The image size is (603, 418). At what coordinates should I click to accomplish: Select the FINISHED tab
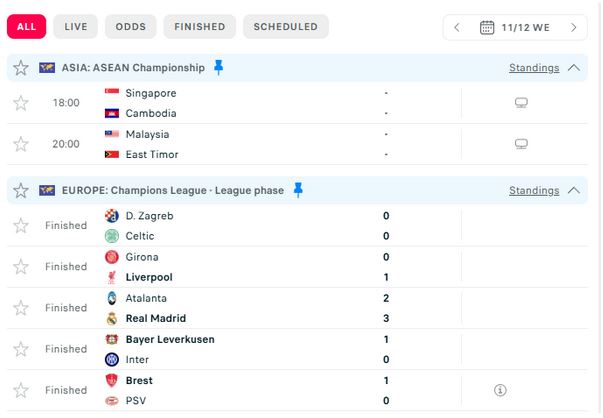click(199, 27)
